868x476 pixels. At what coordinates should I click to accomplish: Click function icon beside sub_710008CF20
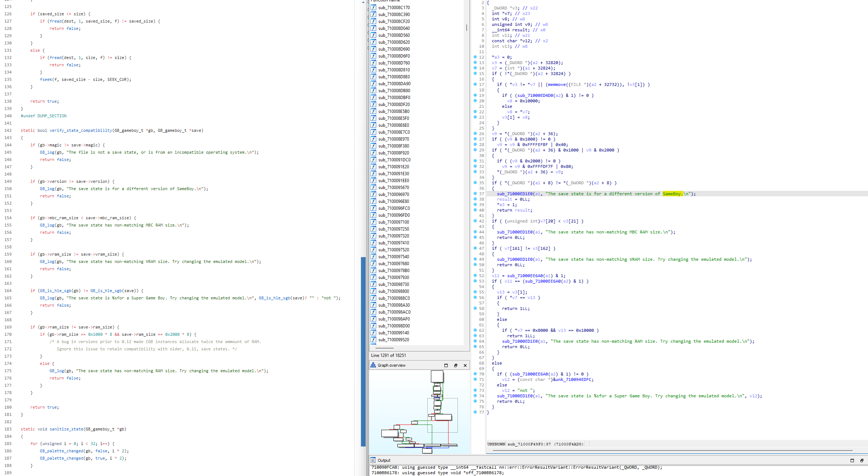[x=373, y=21]
